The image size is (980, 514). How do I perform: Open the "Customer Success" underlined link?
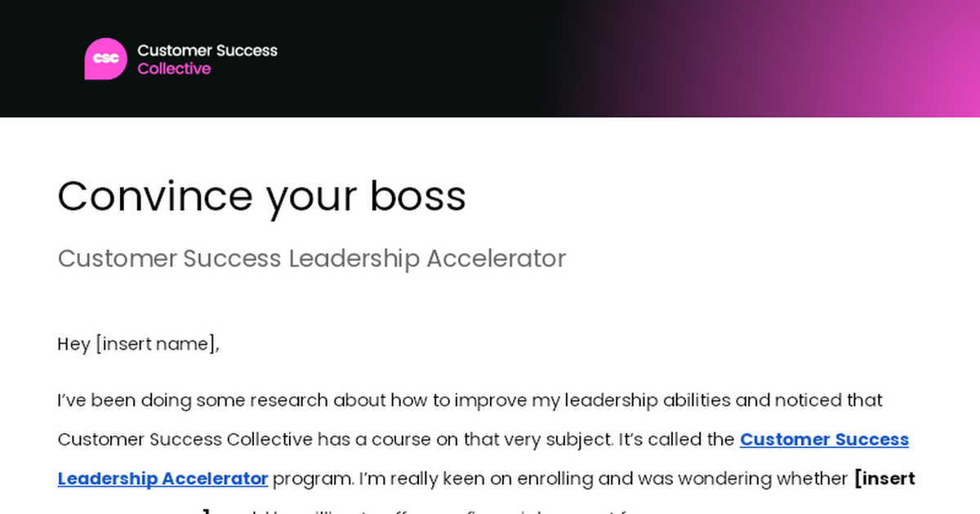tap(824, 440)
